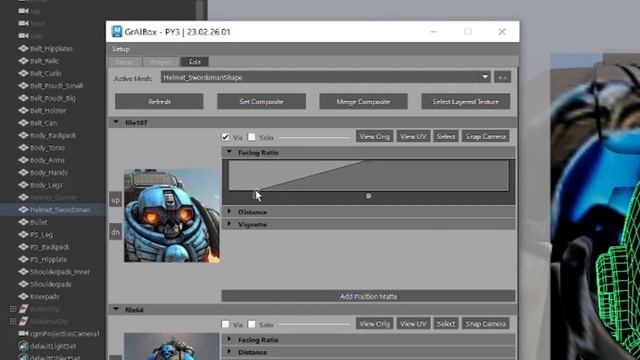Click the camera icon of cgmProjectionCamera1
Viewport: 640px width, 360px height.
point(23,333)
